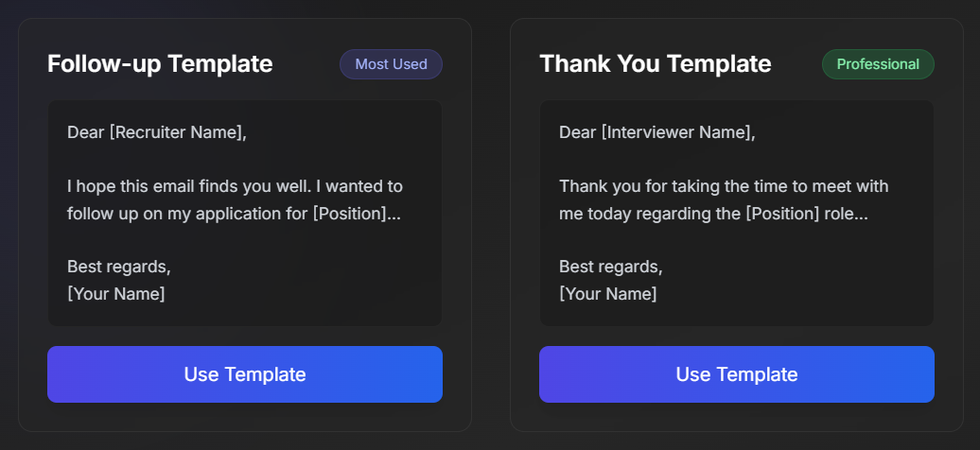
Task: Click the Most Used badge
Action: tap(391, 64)
